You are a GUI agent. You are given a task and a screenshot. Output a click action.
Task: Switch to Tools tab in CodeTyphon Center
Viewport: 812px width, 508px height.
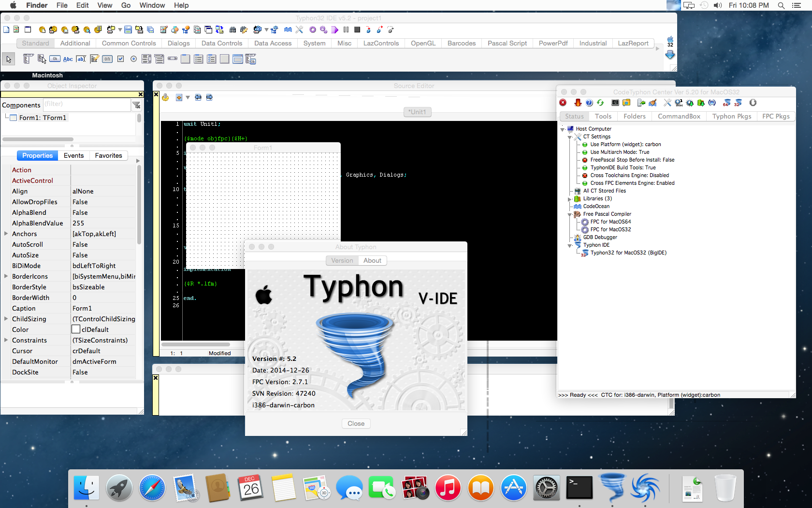pyautogui.click(x=603, y=116)
